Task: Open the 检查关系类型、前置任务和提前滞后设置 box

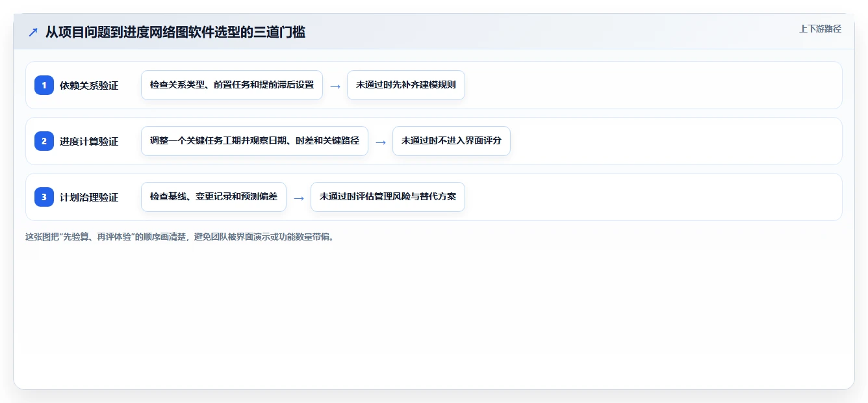Action: (232, 85)
